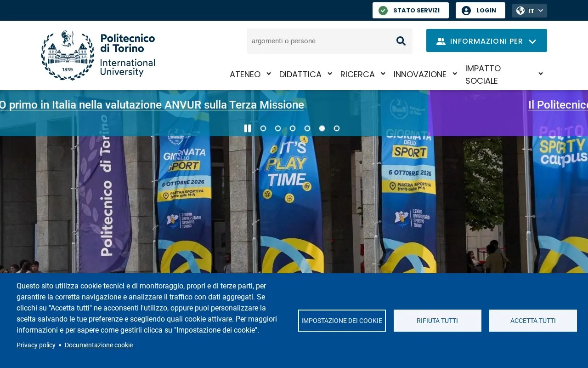Select the third carousel slide dot
588x368 pixels.
tap(293, 128)
